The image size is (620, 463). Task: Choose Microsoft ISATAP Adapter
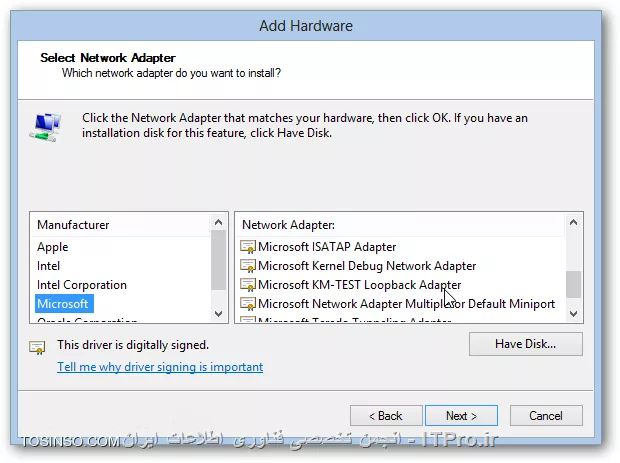pyautogui.click(x=327, y=247)
